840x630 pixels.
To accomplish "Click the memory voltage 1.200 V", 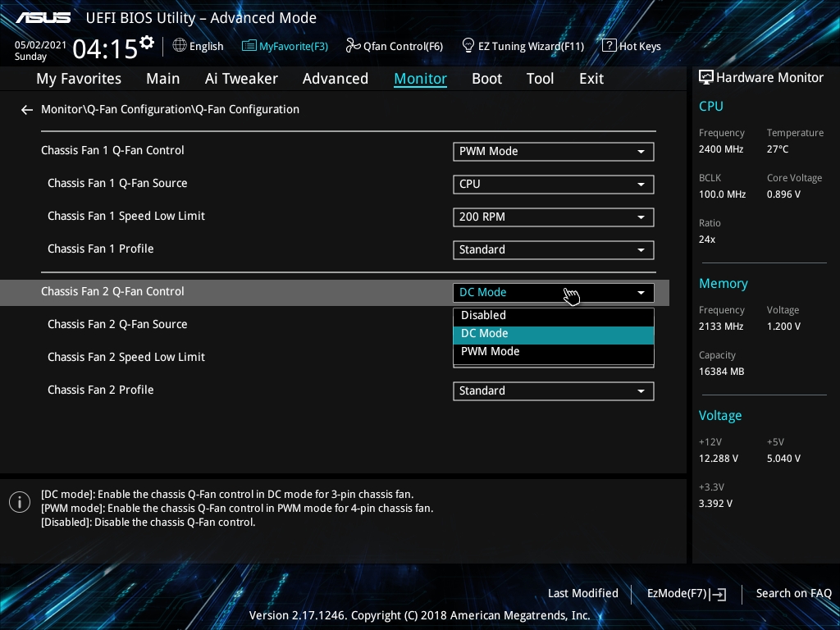I will pyautogui.click(x=783, y=326).
